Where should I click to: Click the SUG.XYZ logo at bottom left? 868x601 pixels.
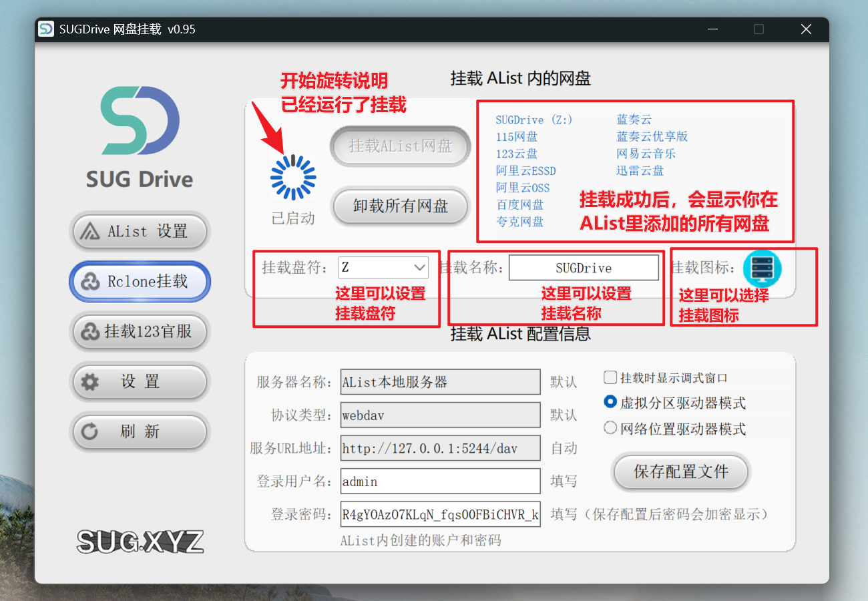click(140, 542)
